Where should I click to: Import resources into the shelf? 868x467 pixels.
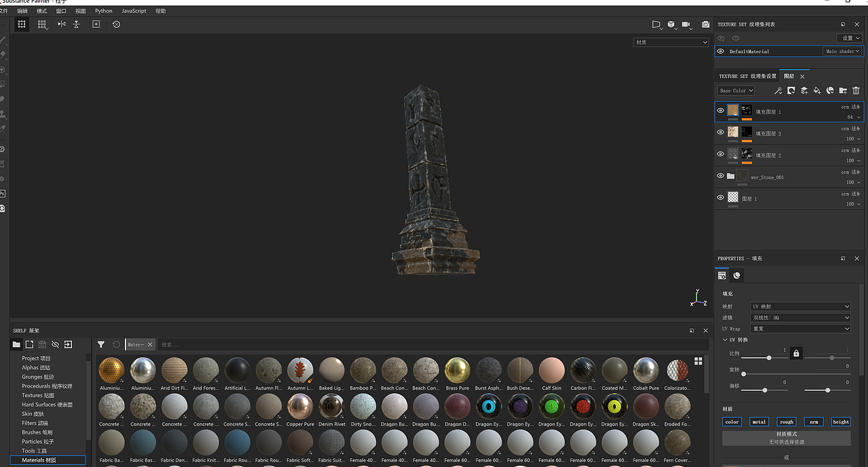click(68, 344)
